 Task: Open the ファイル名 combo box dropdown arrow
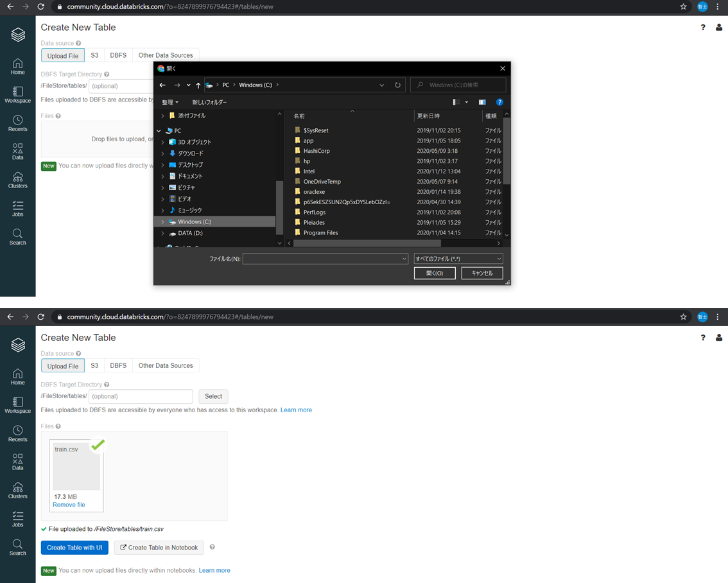(x=404, y=259)
